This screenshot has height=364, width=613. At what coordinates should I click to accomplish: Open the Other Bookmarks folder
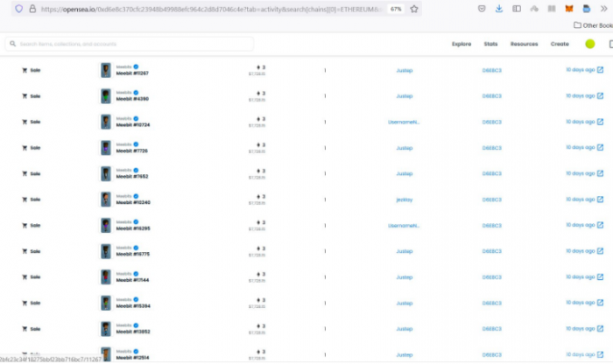click(593, 25)
